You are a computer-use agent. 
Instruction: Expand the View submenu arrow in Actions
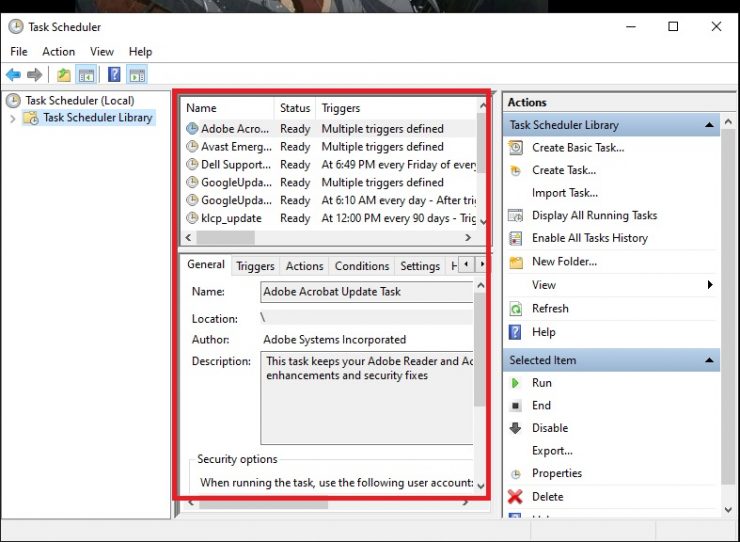click(710, 285)
